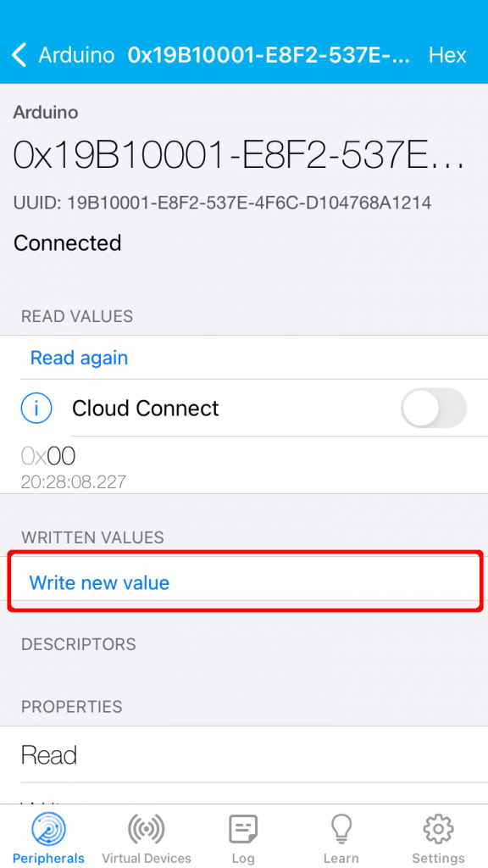488x868 pixels.
Task: Toggle the Cloud Connect switch
Action: 434,408
